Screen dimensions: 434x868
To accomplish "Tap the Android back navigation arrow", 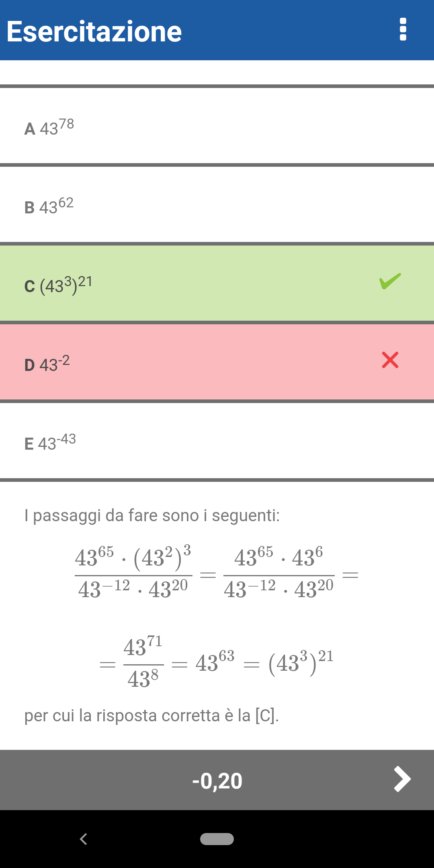I will pyautogui.click(x=84, y=839).
